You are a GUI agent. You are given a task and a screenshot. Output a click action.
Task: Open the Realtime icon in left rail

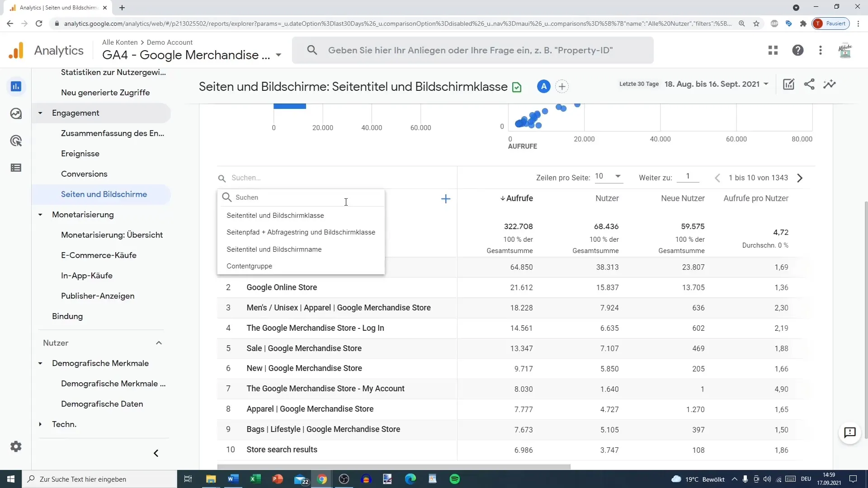point(16,113)
